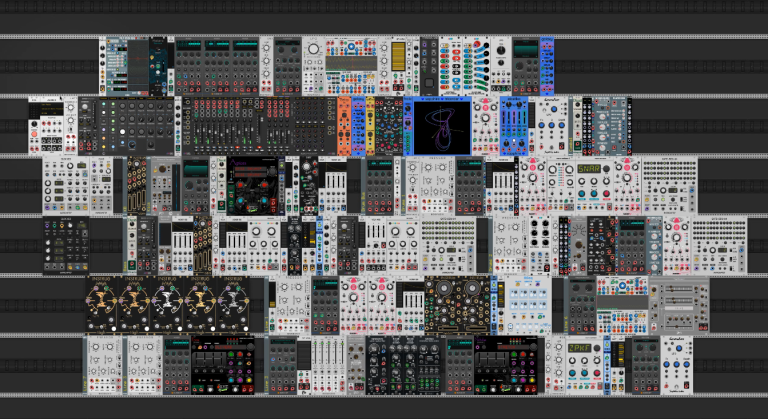Click the teal display on top-row rightmost gray module
Viewport: 768px width, 419px height.
tap(526, 49)
